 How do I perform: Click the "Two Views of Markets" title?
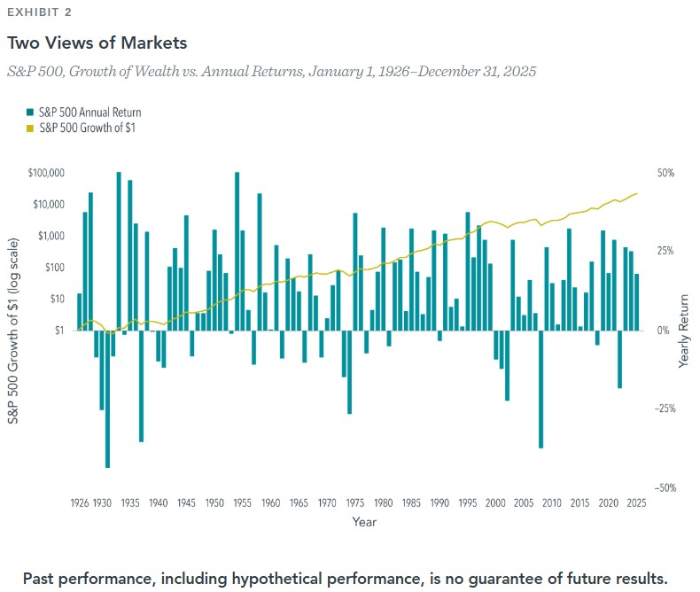tap(97, 43)
